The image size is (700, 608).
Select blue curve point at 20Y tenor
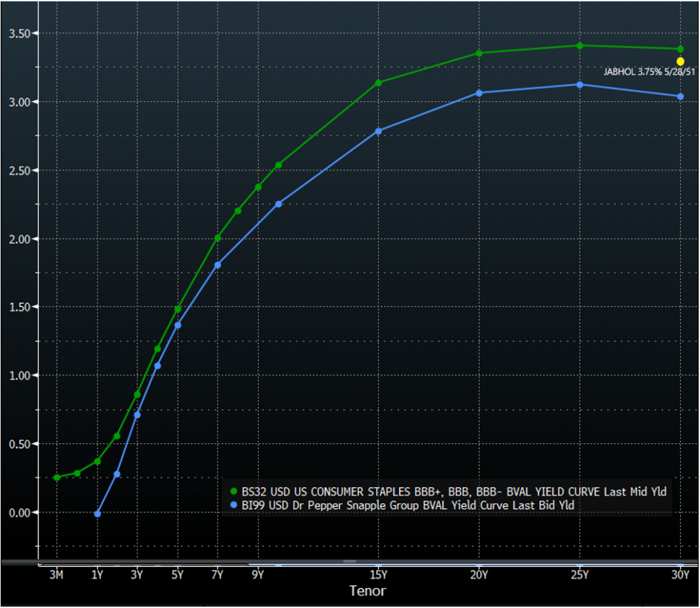(479, 93)
